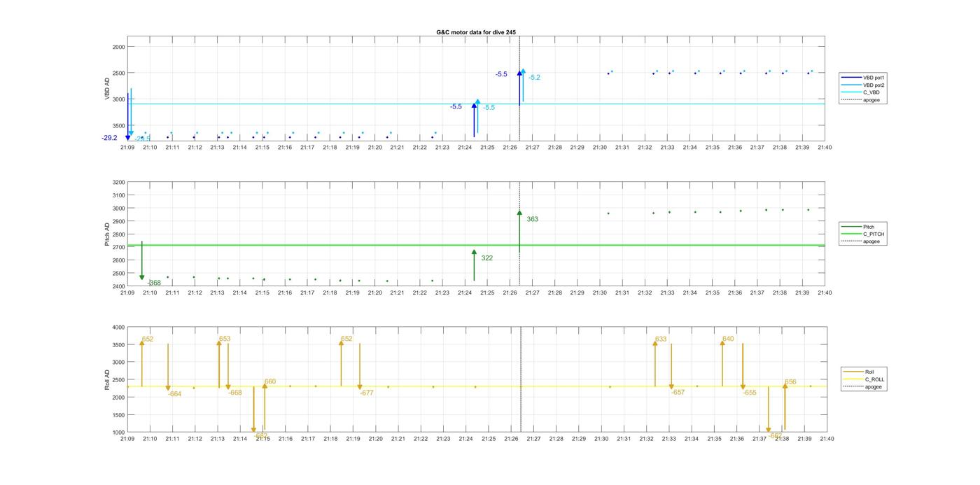Click the "Roll AD" y-axis label
This screenshot has height=485, width=980.
pos(107,379)
